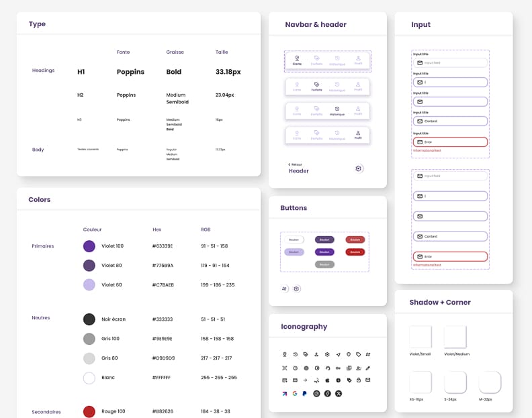Click the round filter sliders icon under Buttons
Viewport: 532px width, 418px height.
pyautogui.click(x=285, y=289)
